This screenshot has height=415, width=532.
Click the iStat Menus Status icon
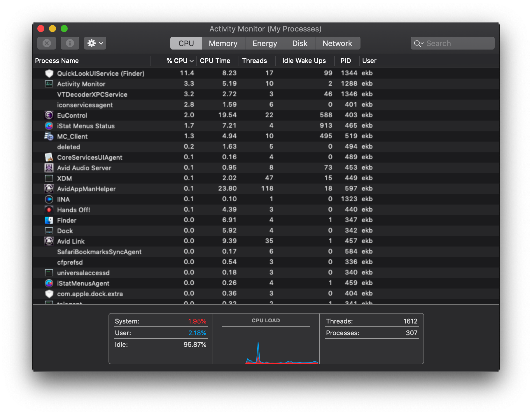[49, 126]
